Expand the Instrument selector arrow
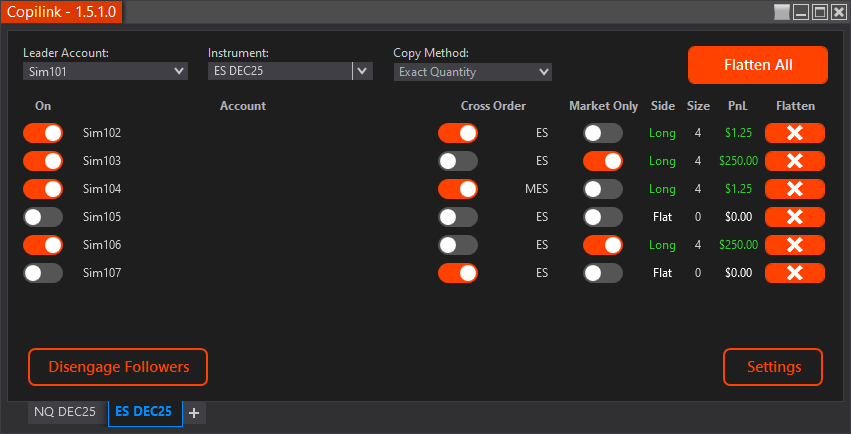 (x=362, y=71)
